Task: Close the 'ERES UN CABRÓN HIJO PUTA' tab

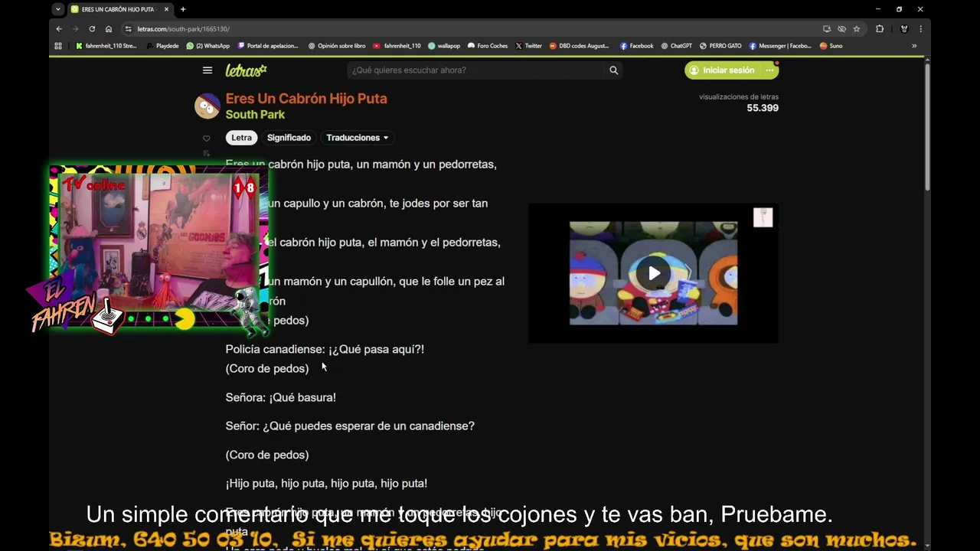Action: (166, 9)
